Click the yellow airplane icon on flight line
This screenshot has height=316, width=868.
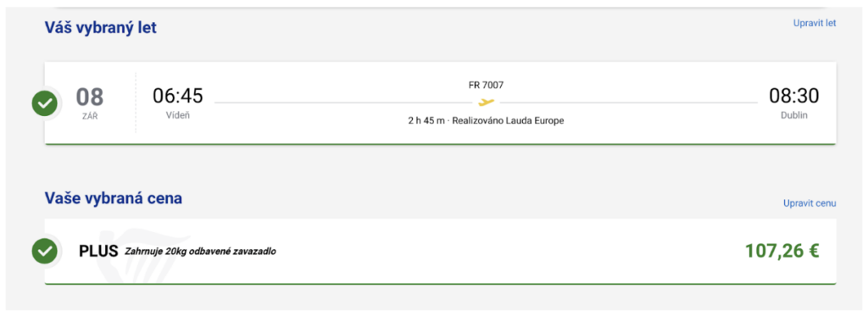[x=486, y=102]
